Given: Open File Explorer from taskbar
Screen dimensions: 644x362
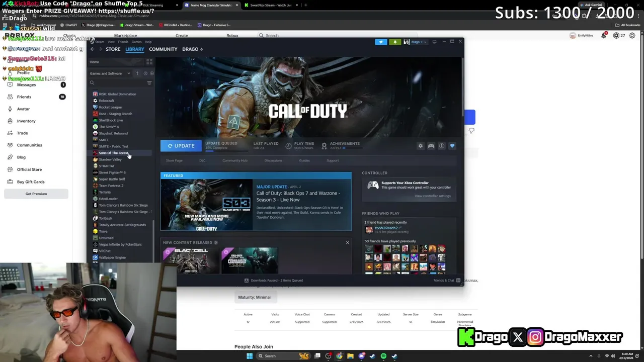Looking at the screenshot, I should click(351, 356).
